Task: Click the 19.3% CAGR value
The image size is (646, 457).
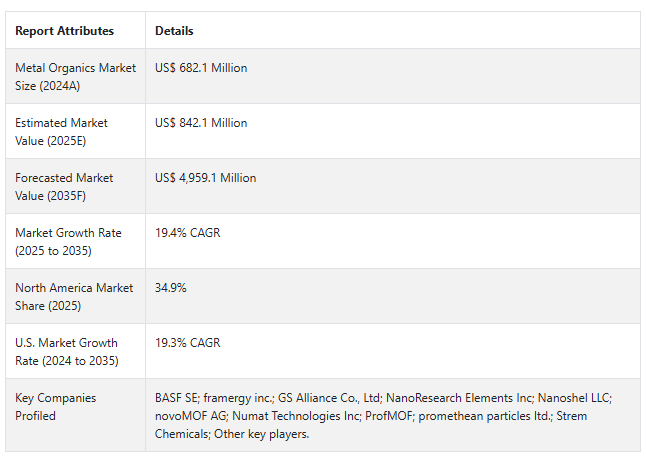Action: coord(187,343)
